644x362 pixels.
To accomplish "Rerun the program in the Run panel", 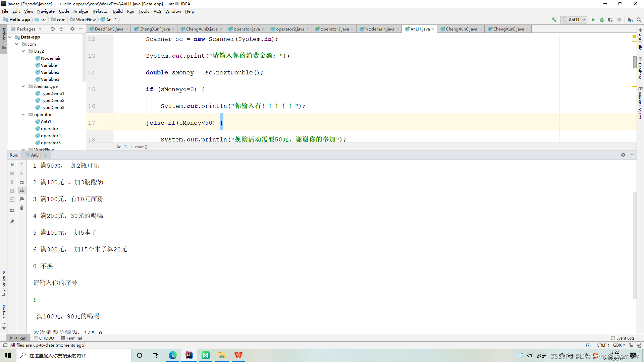I will (x=12, y=165).
